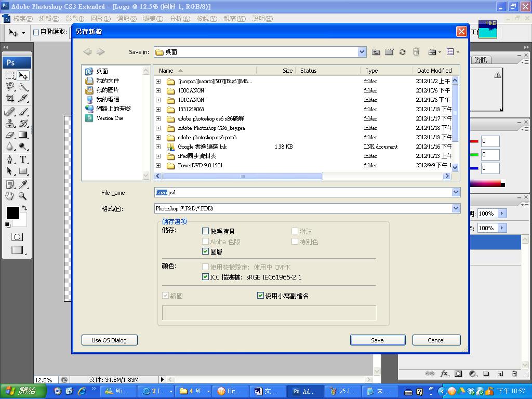Select the Slice tool
The image size is (532, 399).
pos(23,98)
